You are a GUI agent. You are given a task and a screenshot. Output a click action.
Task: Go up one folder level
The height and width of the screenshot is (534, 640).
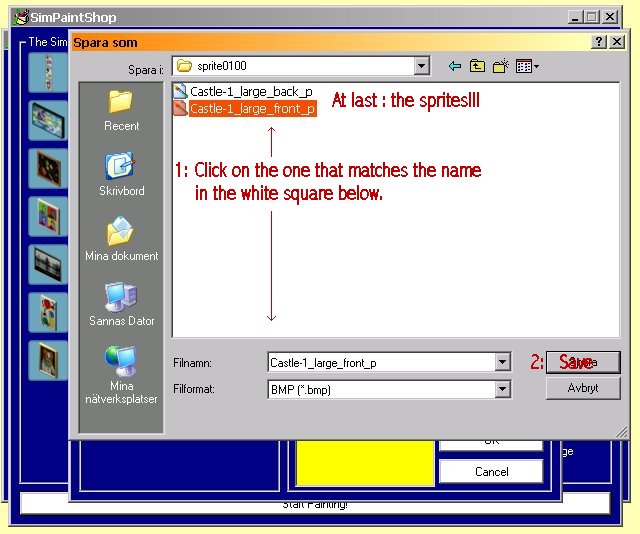477,66
